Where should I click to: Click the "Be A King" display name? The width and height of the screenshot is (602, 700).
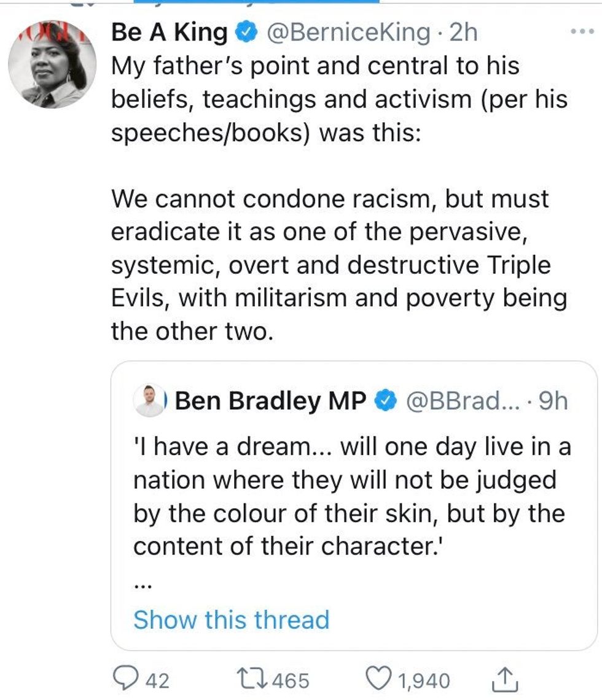[169, 33]
